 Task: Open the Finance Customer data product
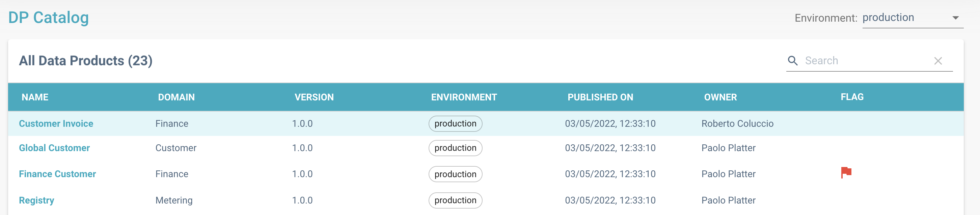pyautogui.click(x=57, y=174)
